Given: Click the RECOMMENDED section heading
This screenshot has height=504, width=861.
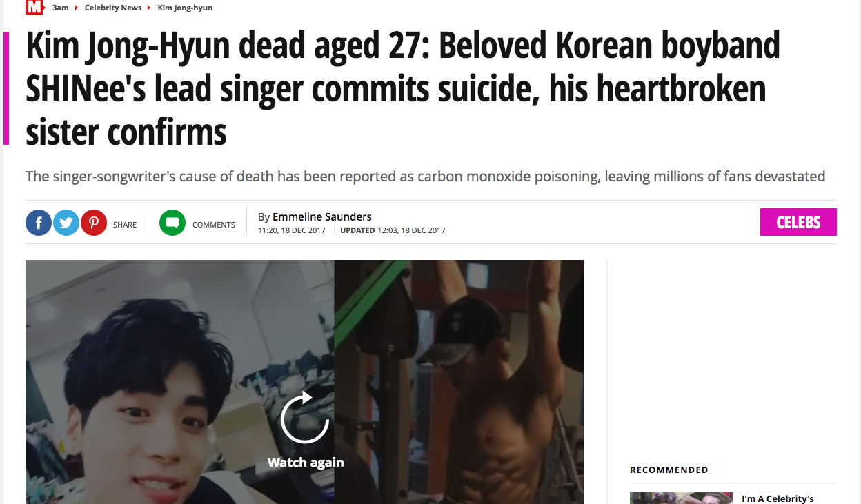Looking at the screenshot, I should (669, 470).
